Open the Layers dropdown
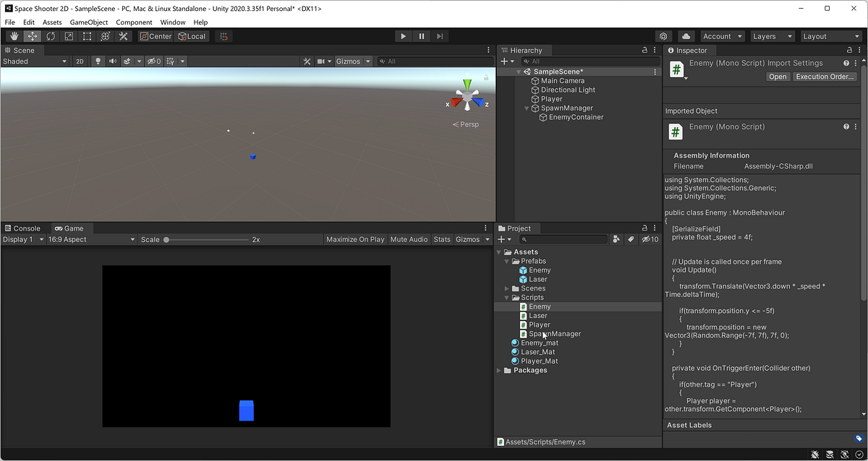 pos(771,35)
